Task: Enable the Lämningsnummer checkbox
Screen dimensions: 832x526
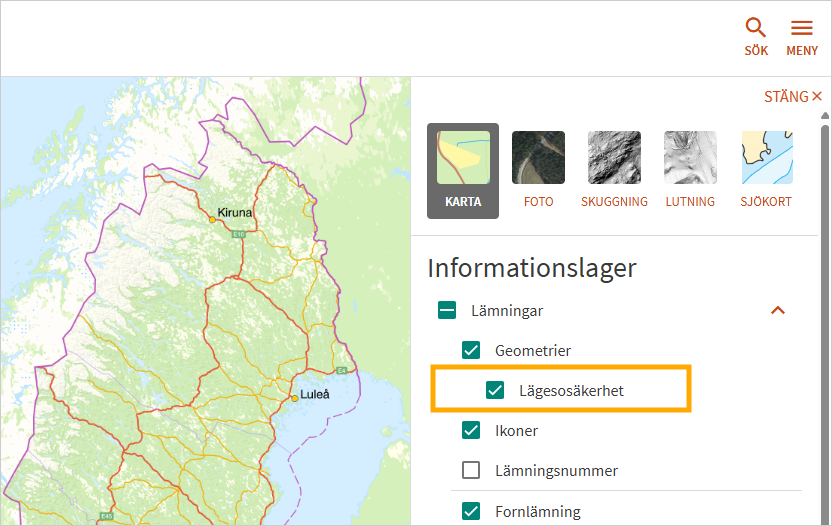Action: click(471, 471)
